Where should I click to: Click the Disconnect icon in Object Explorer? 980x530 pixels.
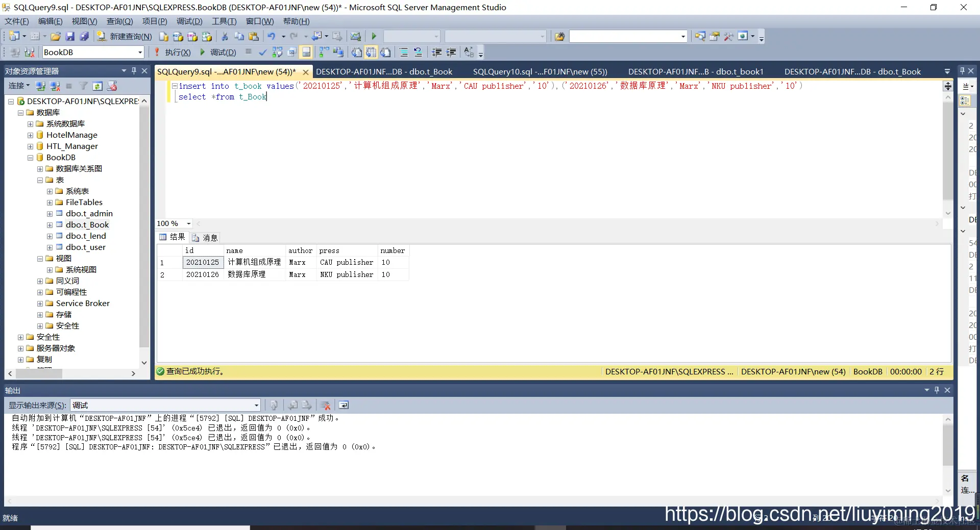point(55,86)
